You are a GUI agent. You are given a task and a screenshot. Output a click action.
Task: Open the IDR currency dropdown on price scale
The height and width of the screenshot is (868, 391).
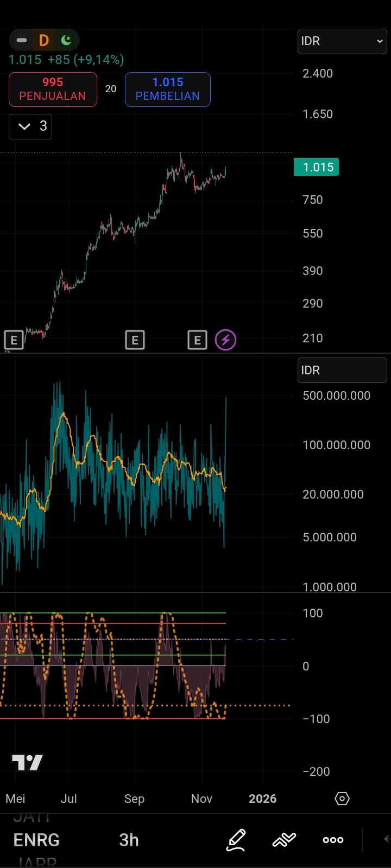[x=342, y=41]
